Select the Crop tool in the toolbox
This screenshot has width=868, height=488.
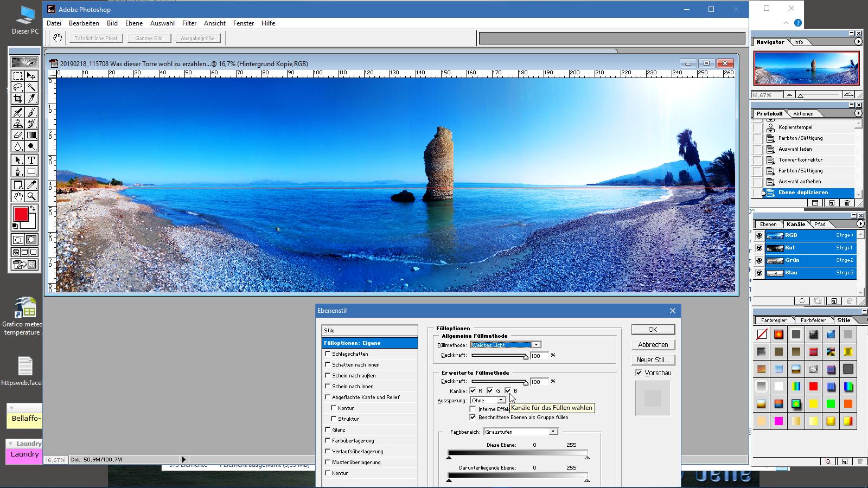18,99
